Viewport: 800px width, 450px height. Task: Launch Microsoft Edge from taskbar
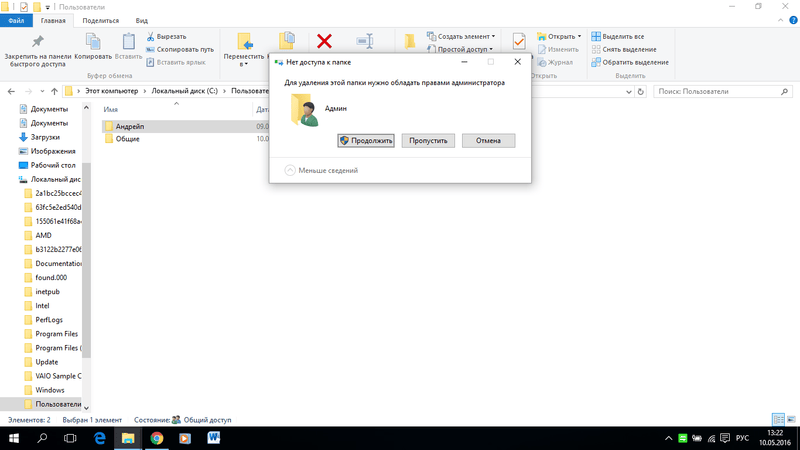click(99, 438)
